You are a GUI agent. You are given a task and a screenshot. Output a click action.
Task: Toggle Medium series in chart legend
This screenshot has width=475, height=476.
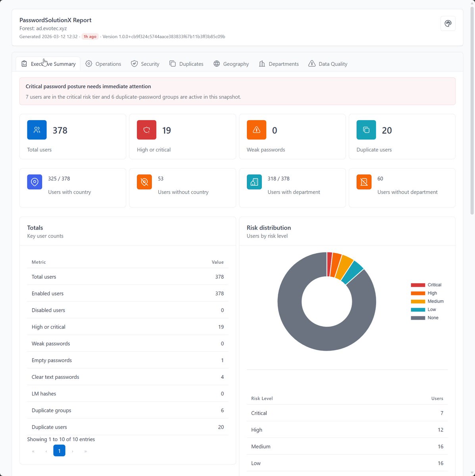click(x=427, y=301)
